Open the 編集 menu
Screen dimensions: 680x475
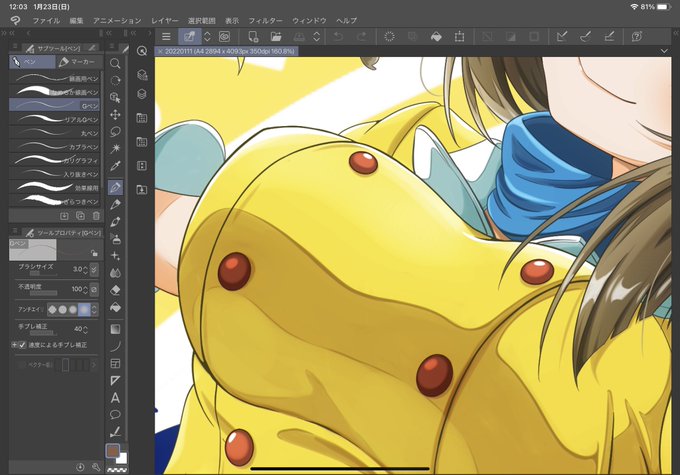pos(76,20)
